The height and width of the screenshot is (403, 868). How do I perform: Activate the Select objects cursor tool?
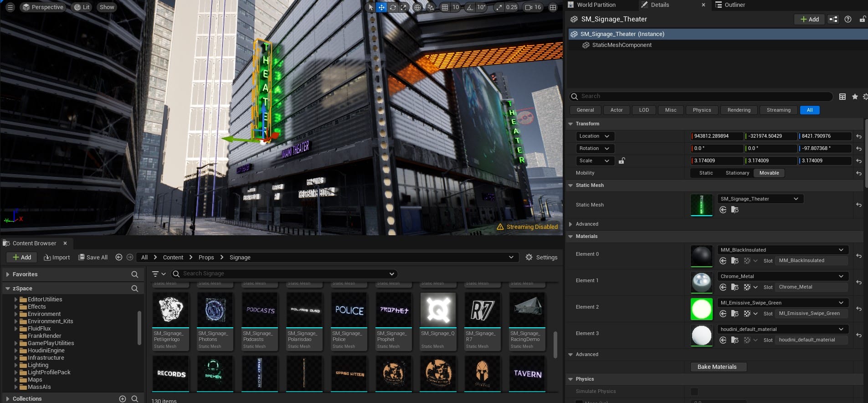coord(370,7)
